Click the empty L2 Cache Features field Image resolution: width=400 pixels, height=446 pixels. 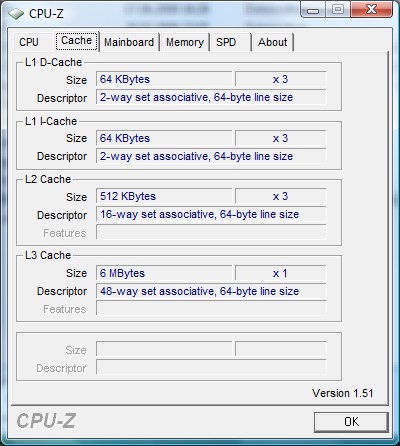(211, 232)
